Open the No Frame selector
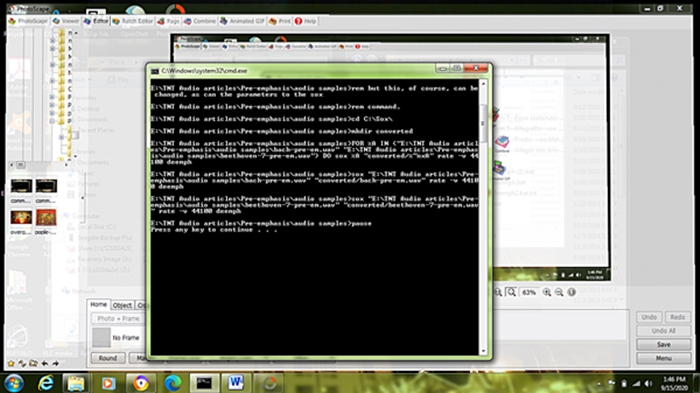This screenshot has height=393, width=700. [x=117, y=338]
